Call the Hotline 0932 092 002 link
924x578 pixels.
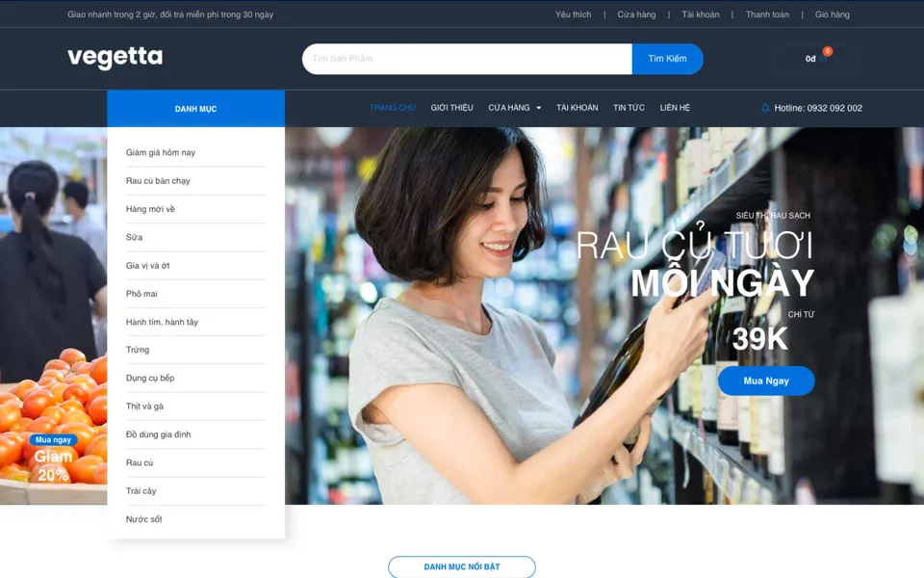818,108
